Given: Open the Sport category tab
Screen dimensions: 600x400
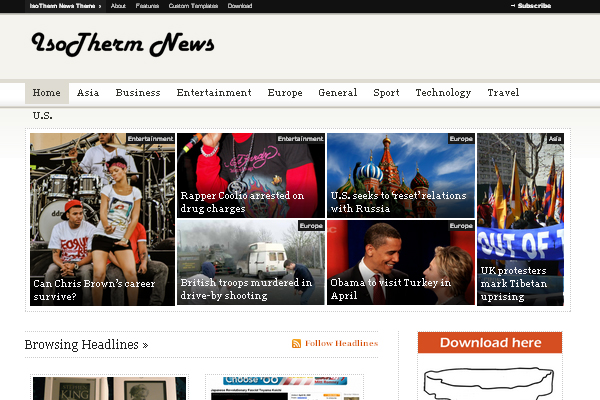Looking at the screenshot, I should pyautogui.click(x=386, y=93).
